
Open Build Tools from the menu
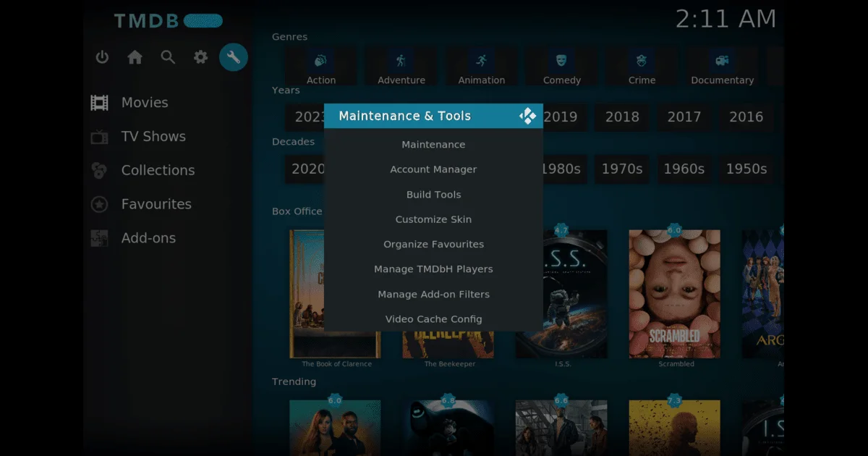coord(433,194)
